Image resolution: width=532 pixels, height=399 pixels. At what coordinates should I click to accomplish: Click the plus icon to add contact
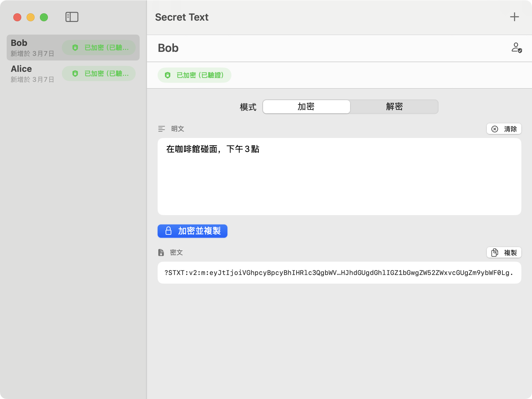click(514, 17)
